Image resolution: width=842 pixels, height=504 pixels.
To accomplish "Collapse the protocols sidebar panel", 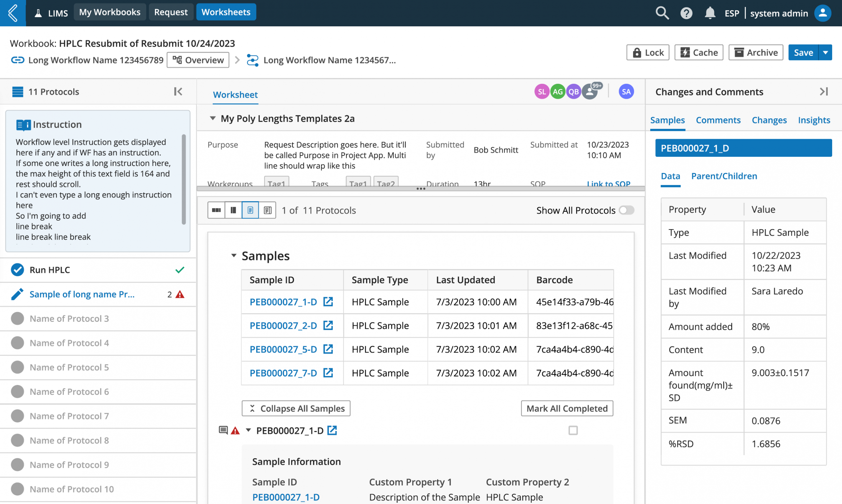I will pos(178,91).
